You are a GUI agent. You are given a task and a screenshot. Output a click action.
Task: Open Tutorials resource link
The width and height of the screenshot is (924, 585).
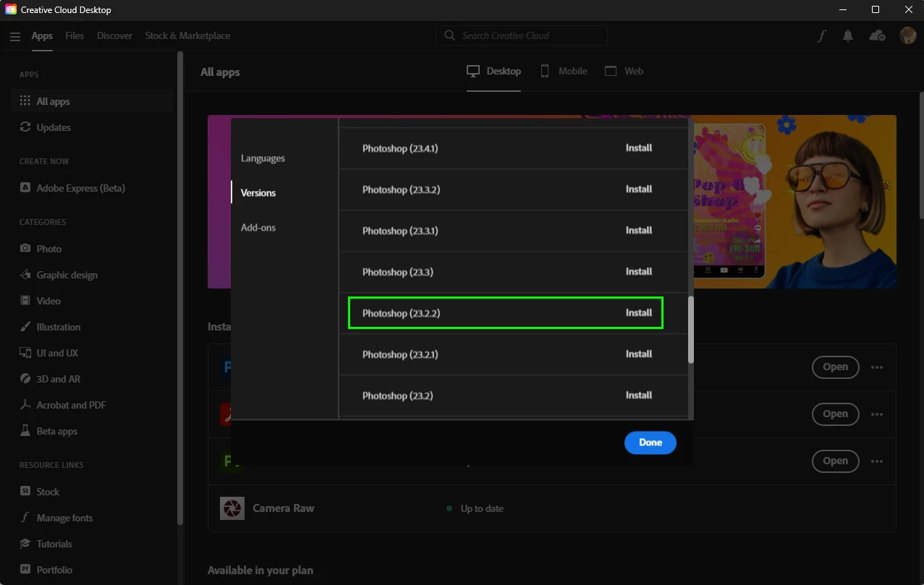click(x=46, y=544)
